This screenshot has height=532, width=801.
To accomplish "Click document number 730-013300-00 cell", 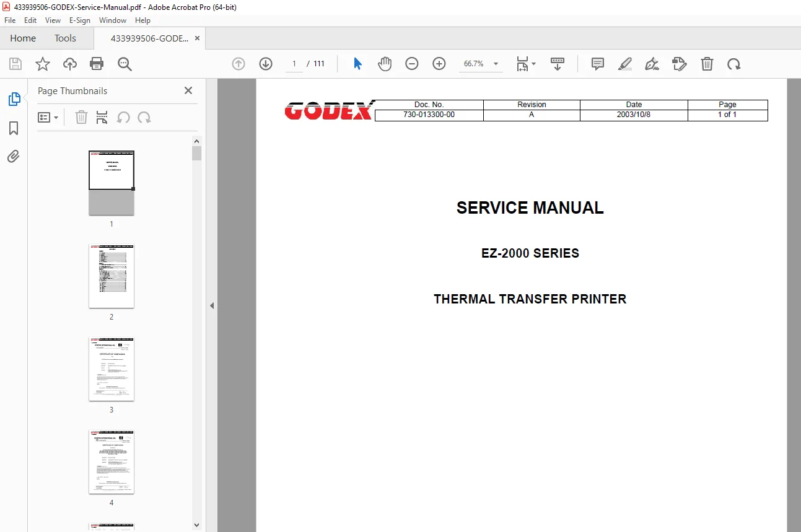I will (x=429, y=115).
